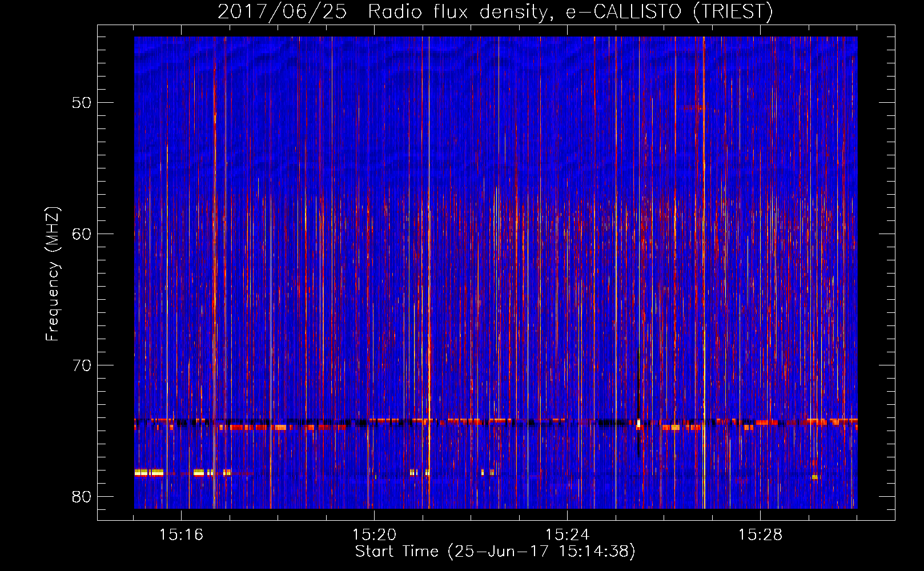Image resolution: width=924 pixels, height=571 pixels.
Task: Click the 70 MHz frequency tick label
Action: [82, 365]
